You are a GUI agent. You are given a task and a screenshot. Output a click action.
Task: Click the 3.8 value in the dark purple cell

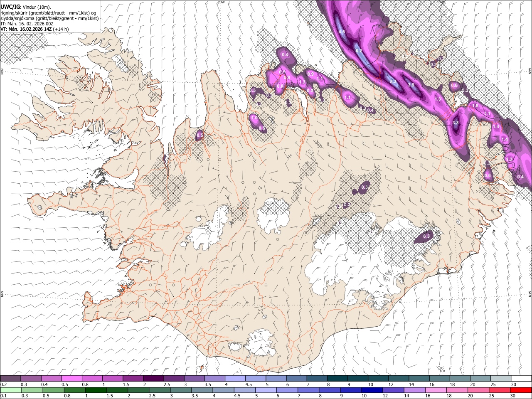[x=456, y=123]
